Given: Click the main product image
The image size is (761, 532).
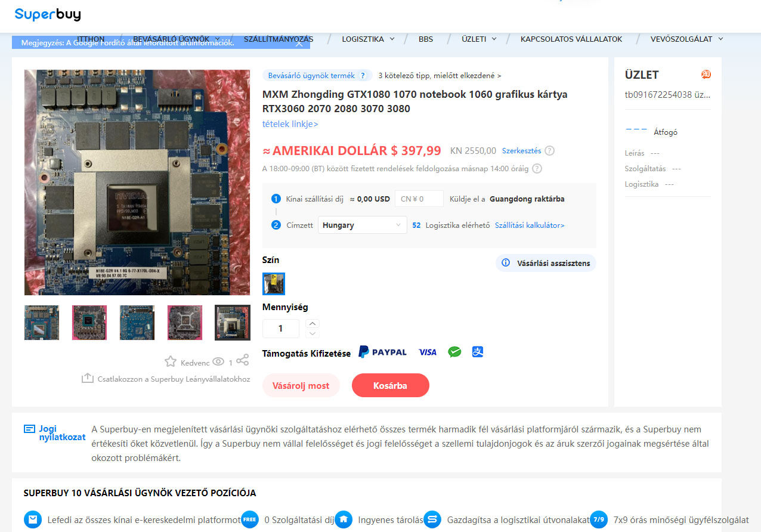Looking at the screenshot, I should click(137, 182).
